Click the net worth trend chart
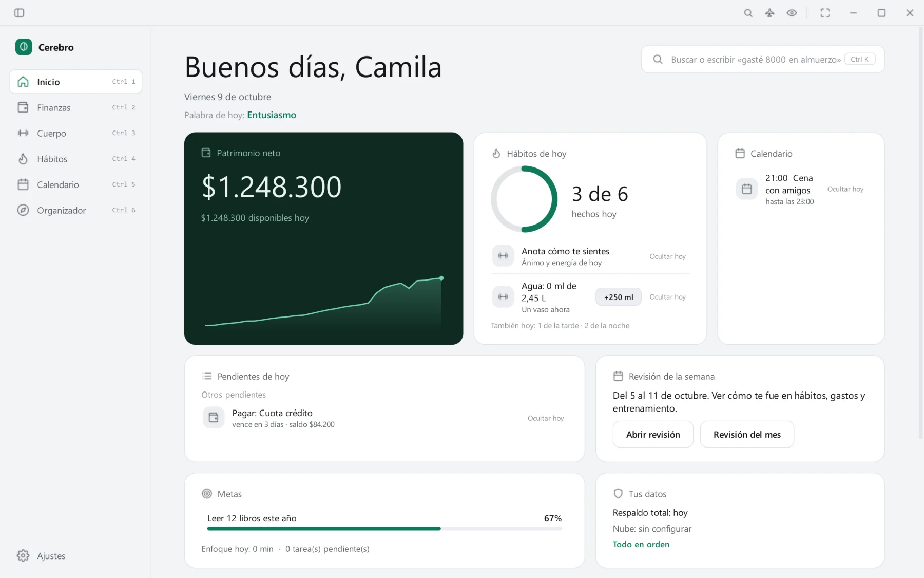The height and width of the screenshot is (578, 924). coord(324,302)
